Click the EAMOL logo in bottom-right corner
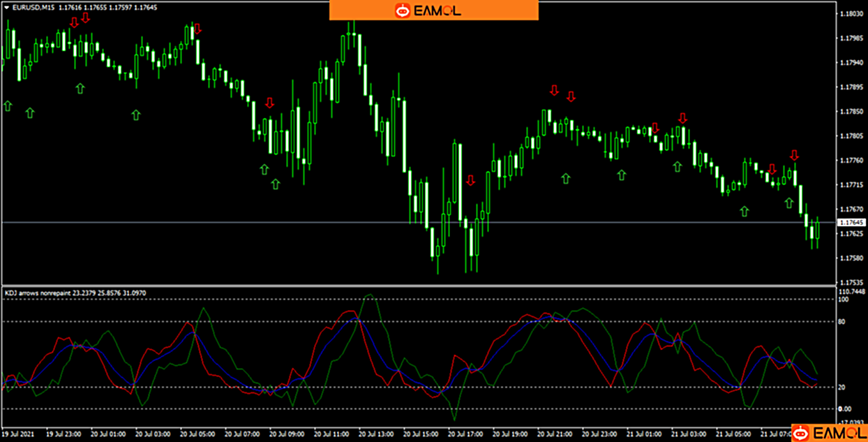Image resolution: width=868 pixels, height=442 pixels. (x=829, y=433)
